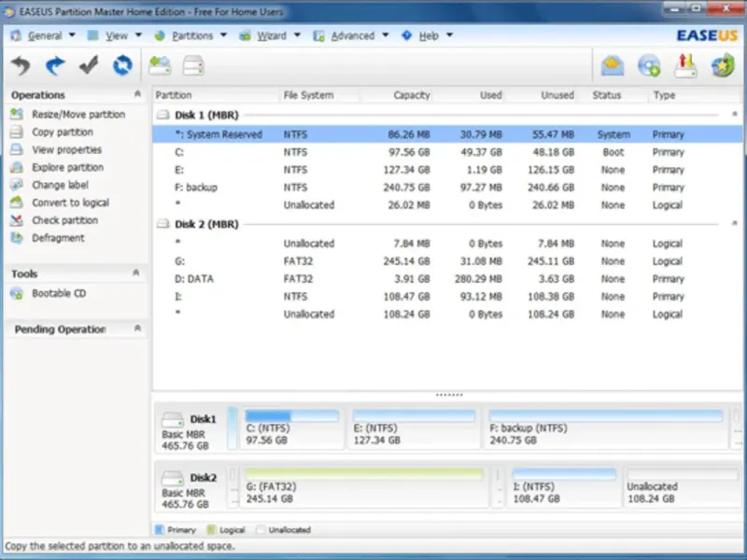The height and width of the screenshot is (560, 747).
Task: Click the Resize/Move partition icon in sidebar
Action: [16, 115]
